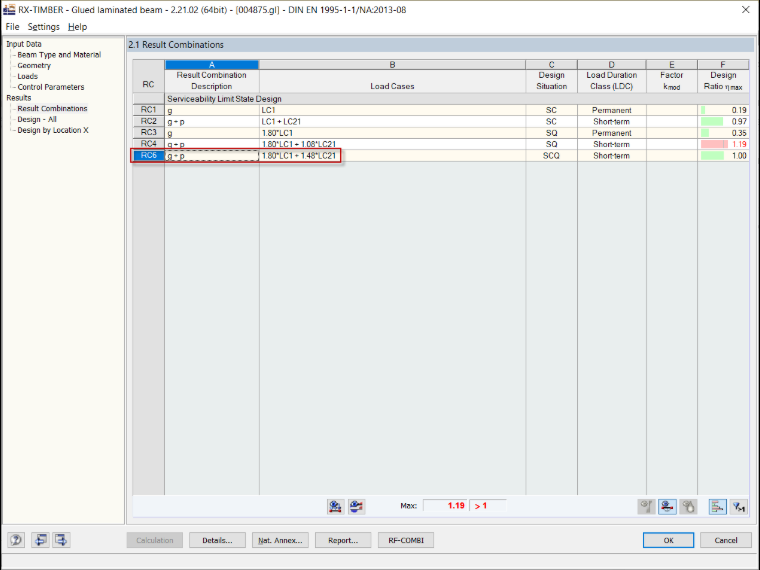Click the '> 1' limit field
760x570 pixels.
488,506
